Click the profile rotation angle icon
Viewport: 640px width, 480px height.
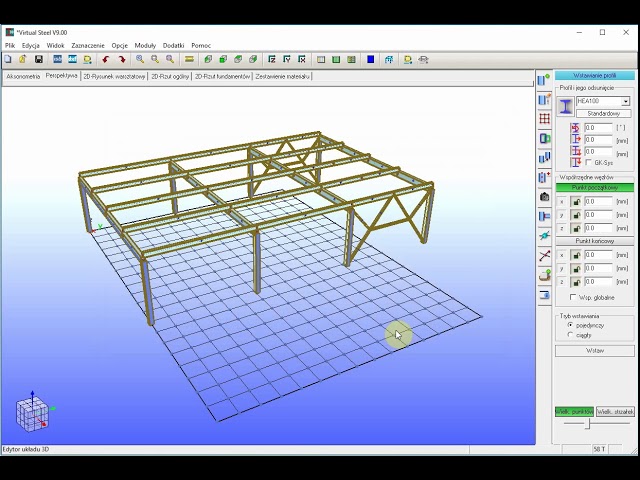[576, 128]
